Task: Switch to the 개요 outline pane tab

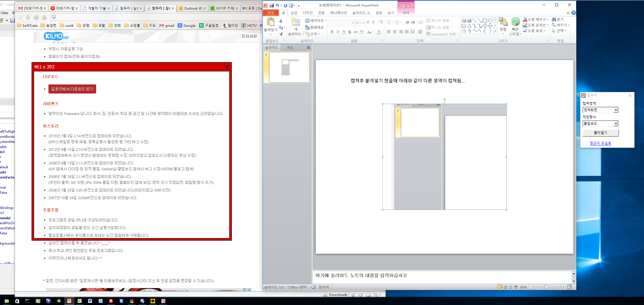Action: click(290, 47)
